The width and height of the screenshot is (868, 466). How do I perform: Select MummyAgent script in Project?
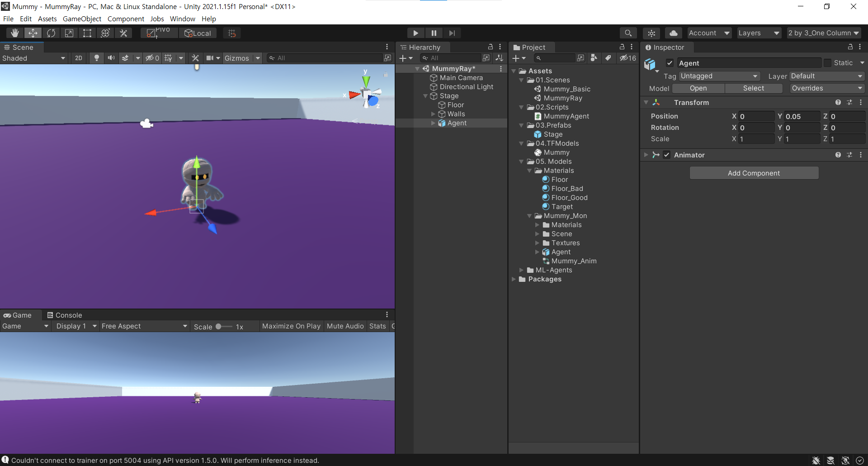(566, 116)
